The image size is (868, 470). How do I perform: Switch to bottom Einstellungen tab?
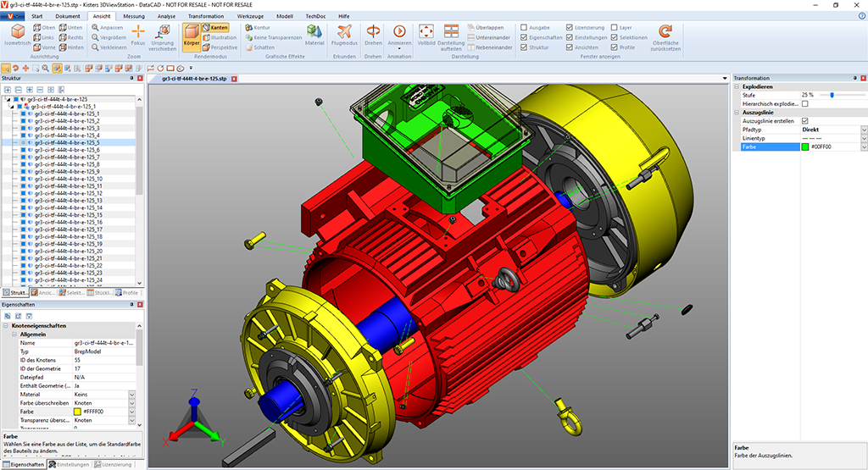point(70,464)
